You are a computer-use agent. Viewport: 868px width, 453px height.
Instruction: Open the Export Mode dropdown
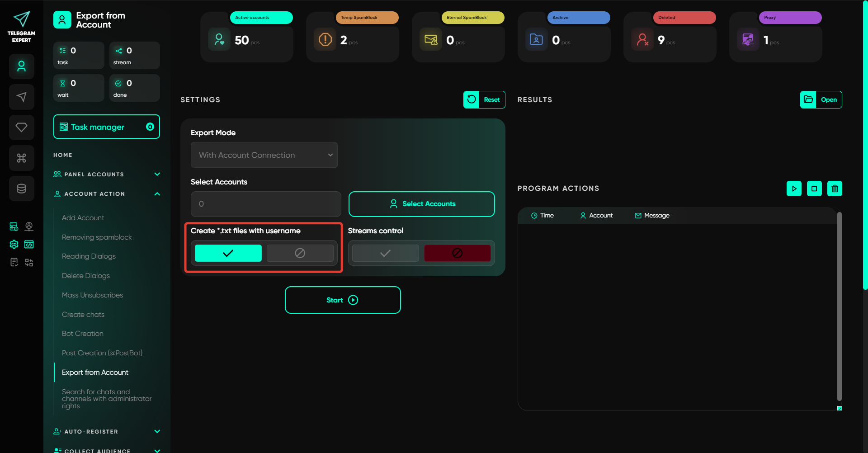tap(264, 155)
